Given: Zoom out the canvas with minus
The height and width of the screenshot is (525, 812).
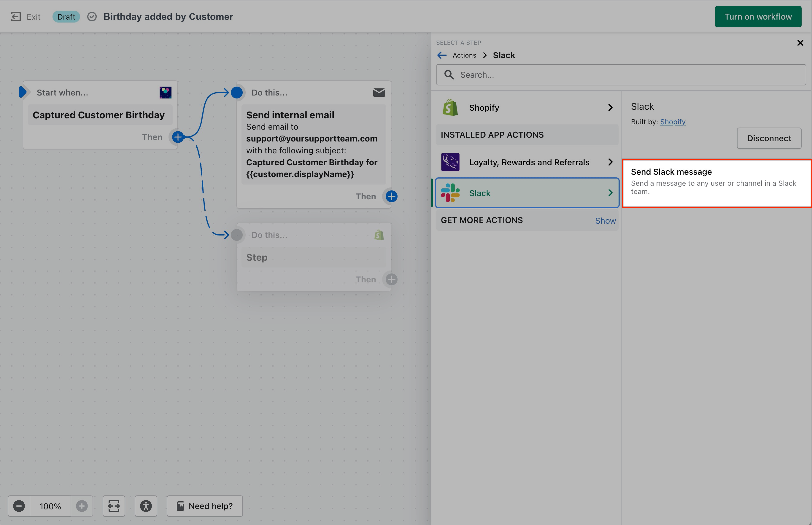Looking at the screenshot, I should click(x=19, y=506).
